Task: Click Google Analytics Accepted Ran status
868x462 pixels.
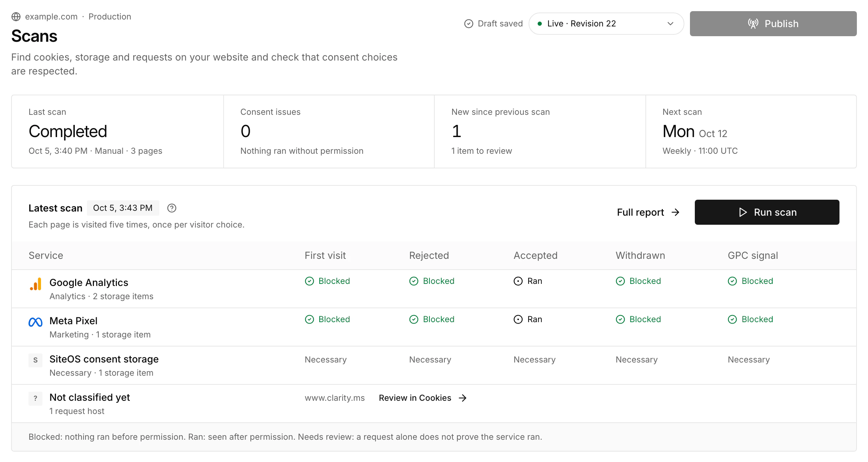Action: coord(528,281)
